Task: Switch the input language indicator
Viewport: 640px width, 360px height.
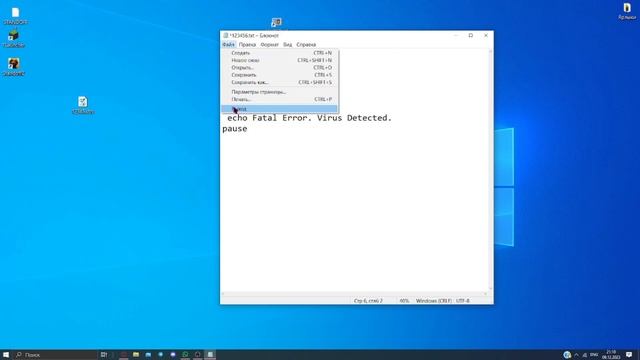Action: coord(594,355)
